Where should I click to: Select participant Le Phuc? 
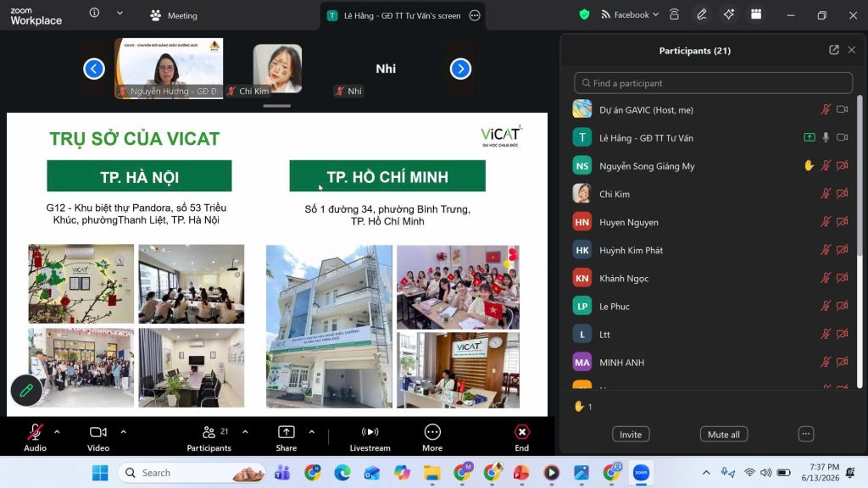click(x=711, y=306)
